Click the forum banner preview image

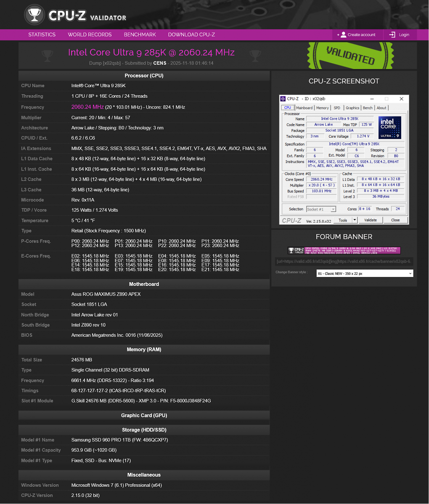[x=344, y=251]
